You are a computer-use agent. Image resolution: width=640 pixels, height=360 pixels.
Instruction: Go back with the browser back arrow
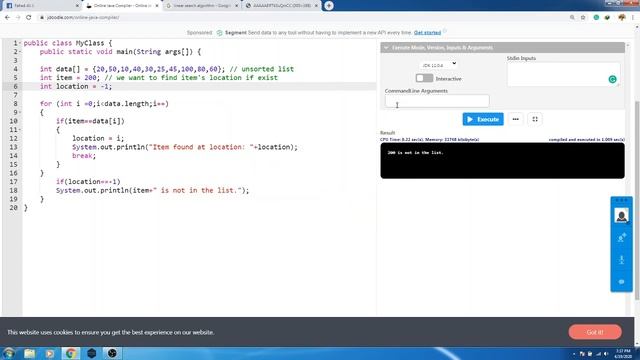pos(7,18)
